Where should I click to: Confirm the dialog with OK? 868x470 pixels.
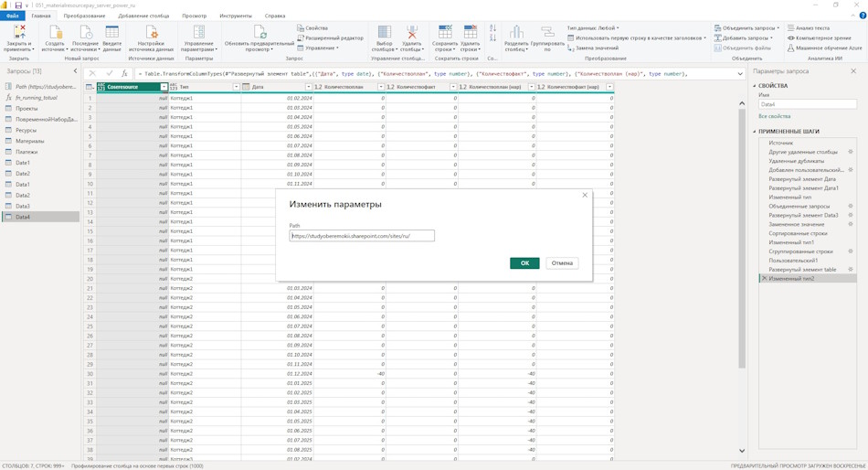524,262
